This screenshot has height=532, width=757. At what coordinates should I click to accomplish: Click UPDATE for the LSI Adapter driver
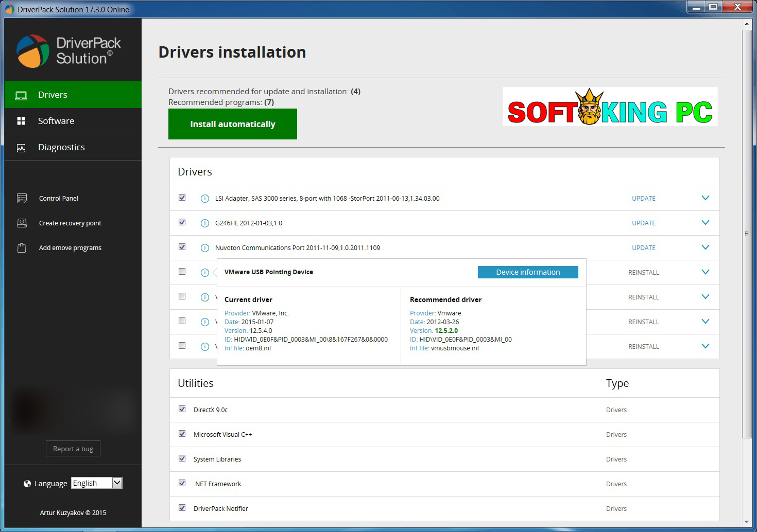(x=644, y=199)
